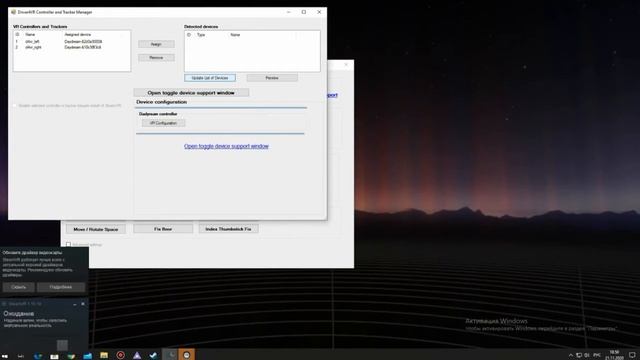Maximize the Controller and Tracker Manager window
640x360 pixels.
tap(304, 12)
